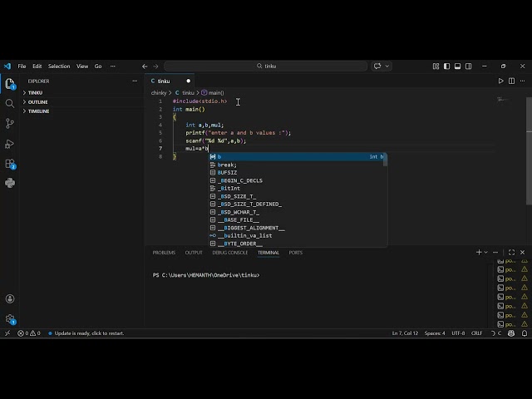Open the Search view in activity bar

[x=10, y=103]
